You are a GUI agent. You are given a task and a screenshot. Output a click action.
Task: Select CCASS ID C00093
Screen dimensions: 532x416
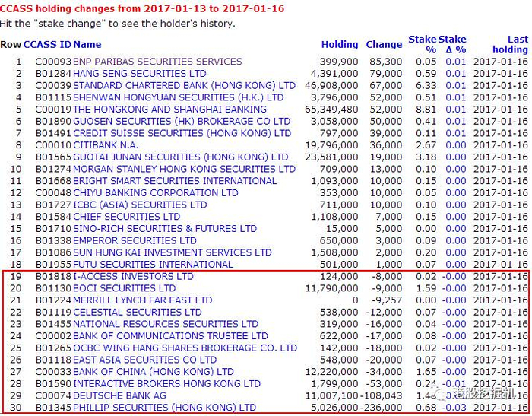(x=53, y=62)
